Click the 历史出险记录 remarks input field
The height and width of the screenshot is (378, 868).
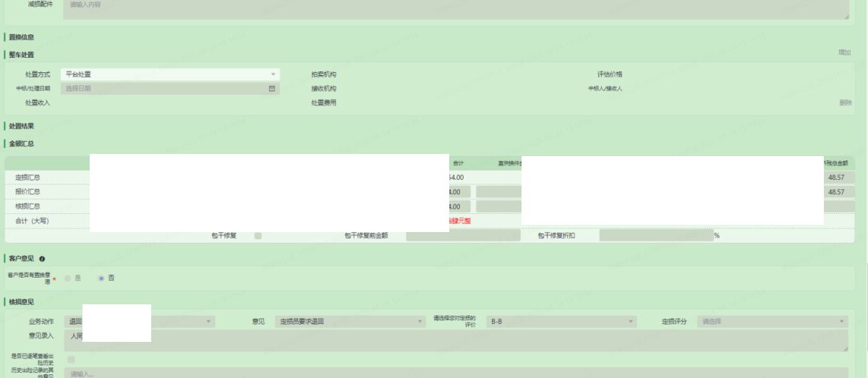tap(456, 373)
